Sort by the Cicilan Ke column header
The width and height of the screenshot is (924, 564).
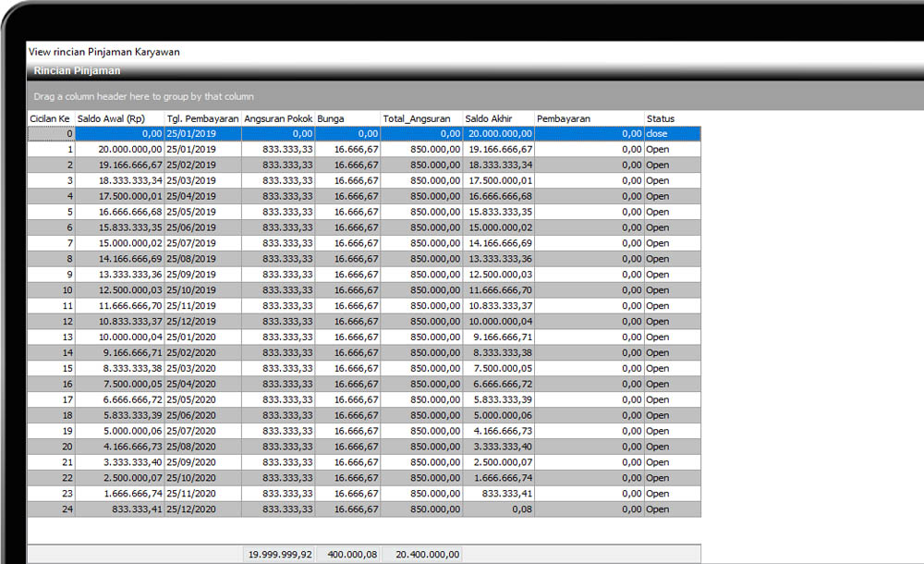pyautogui.click(x=51, y=118)
